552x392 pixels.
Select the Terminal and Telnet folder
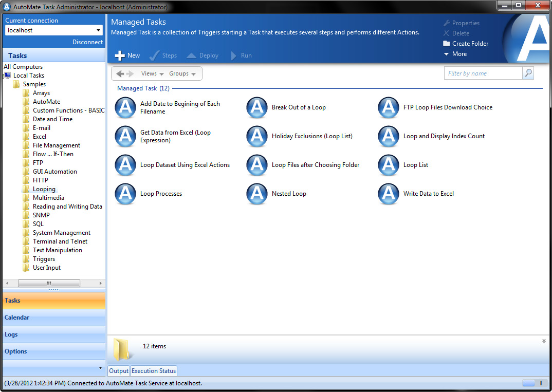pos(60,241)
